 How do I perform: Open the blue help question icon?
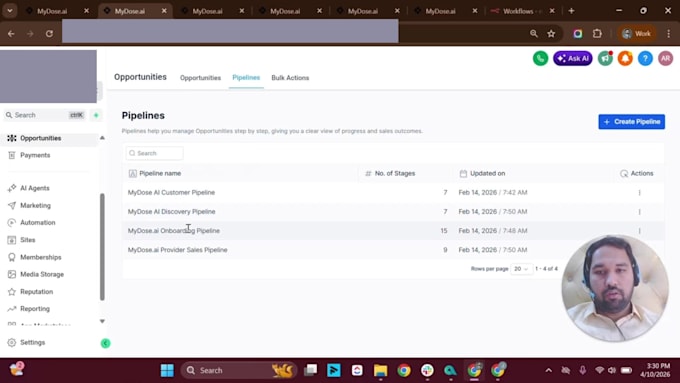pyautogui.click(x=645, y=59)
